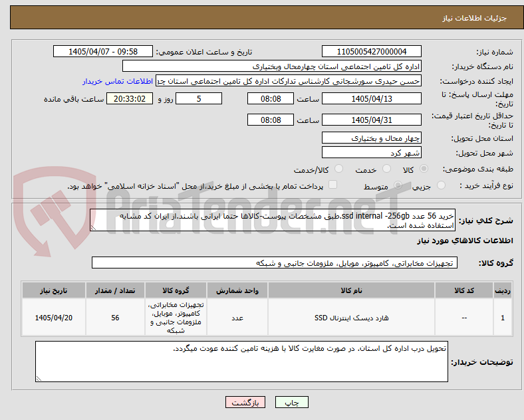
Task: Click the شماره نیاز number field
Action: (371, 51)
